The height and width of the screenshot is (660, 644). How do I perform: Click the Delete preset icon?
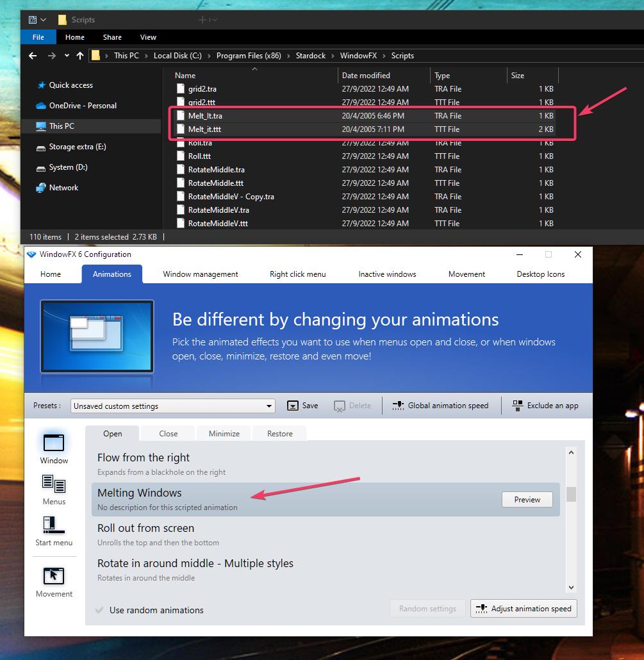339,406
